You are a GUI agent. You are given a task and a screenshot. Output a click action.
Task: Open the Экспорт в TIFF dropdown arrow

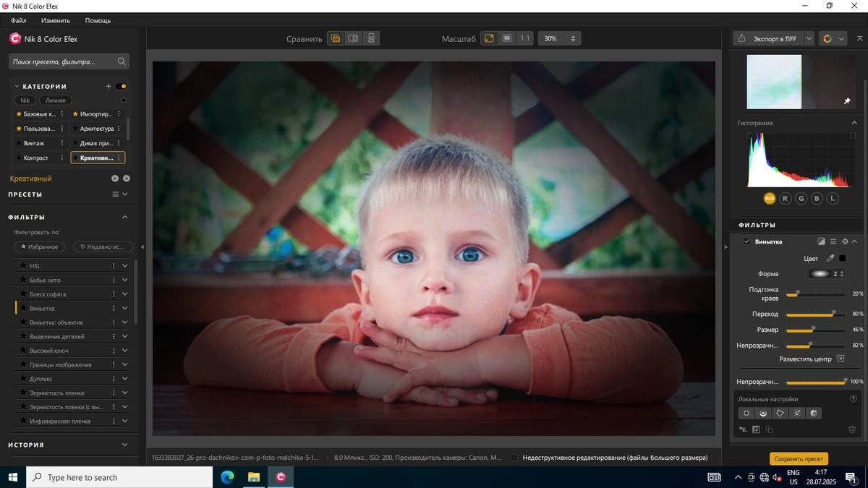pyautogui.click(x=809, y=39)
